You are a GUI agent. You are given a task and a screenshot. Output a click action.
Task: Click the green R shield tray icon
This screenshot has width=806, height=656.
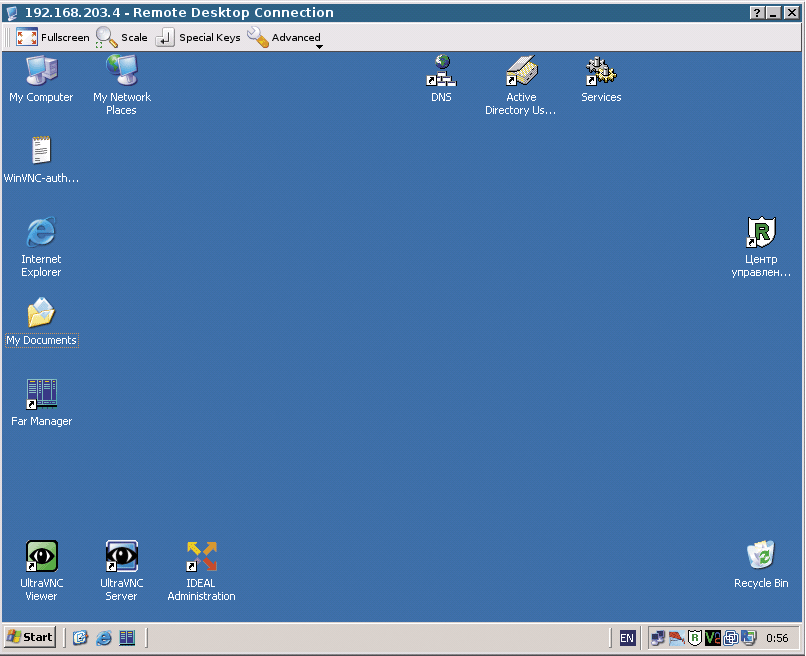[x=695, y=638]
